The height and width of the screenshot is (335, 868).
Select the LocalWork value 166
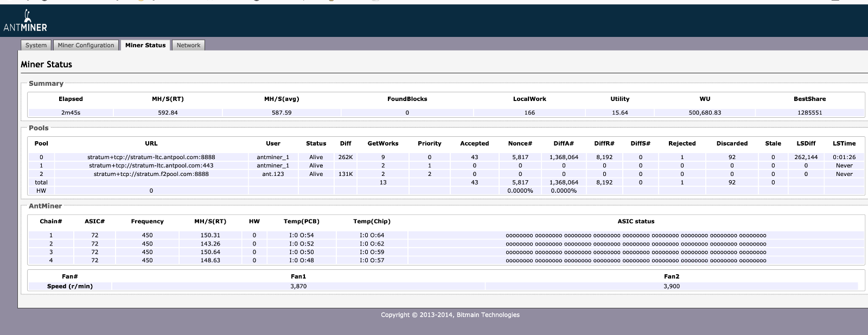tap(529, 112)
